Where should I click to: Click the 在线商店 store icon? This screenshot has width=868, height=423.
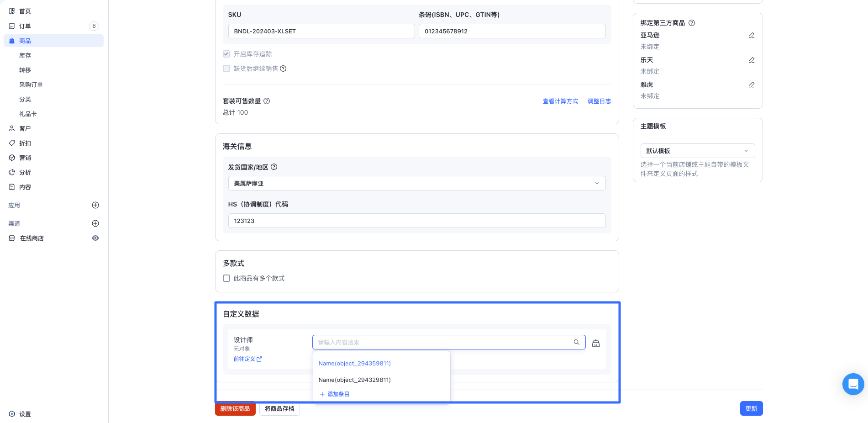[12, 238]
